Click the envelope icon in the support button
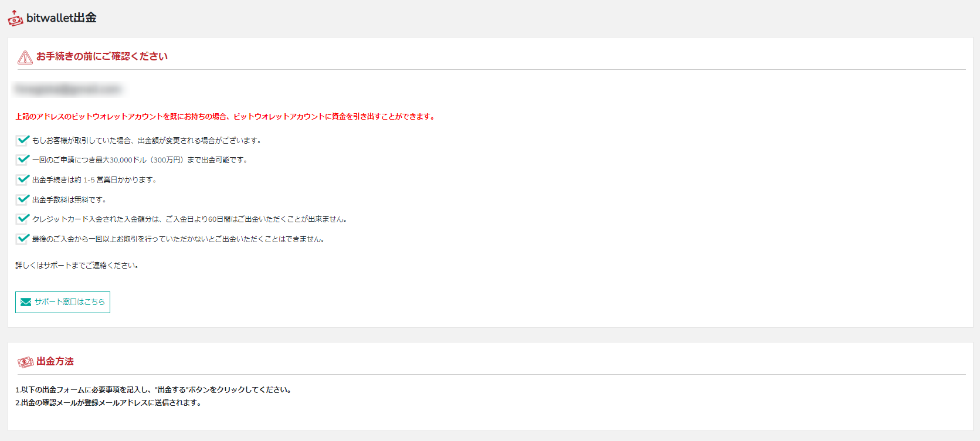This screenshot has width=980, height=441. (26, 302)
